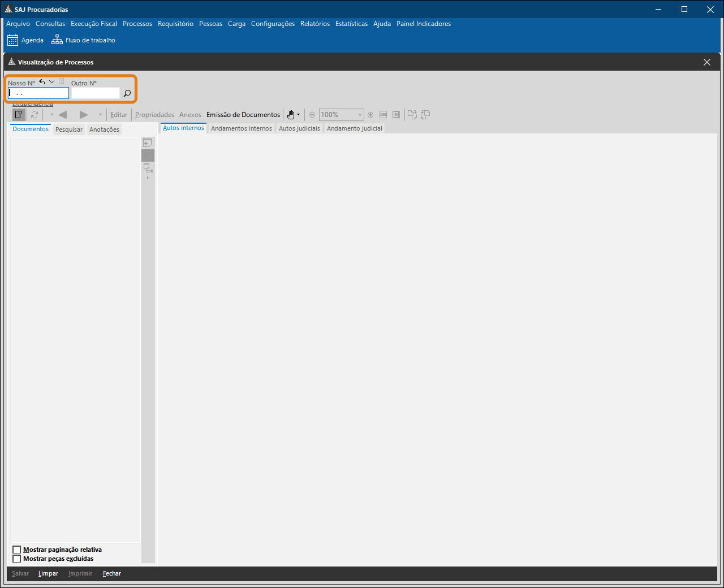Open the 100% zoom level dropdown

359,115
